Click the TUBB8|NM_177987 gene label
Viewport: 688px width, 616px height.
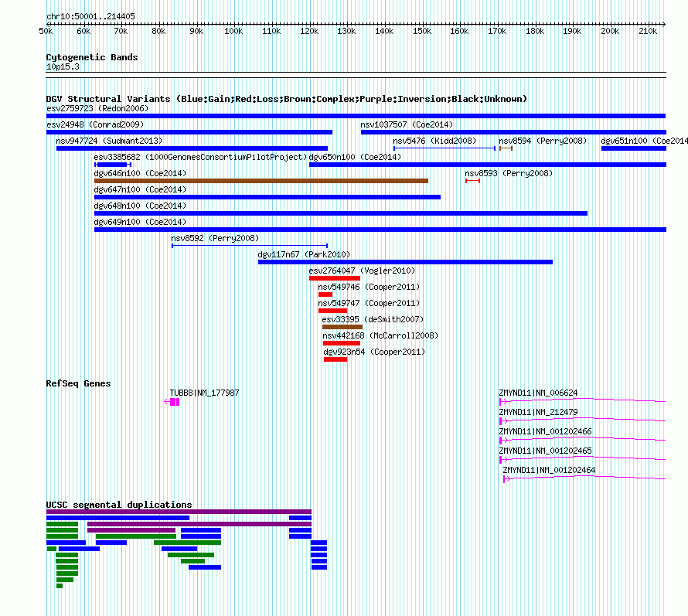205,393
